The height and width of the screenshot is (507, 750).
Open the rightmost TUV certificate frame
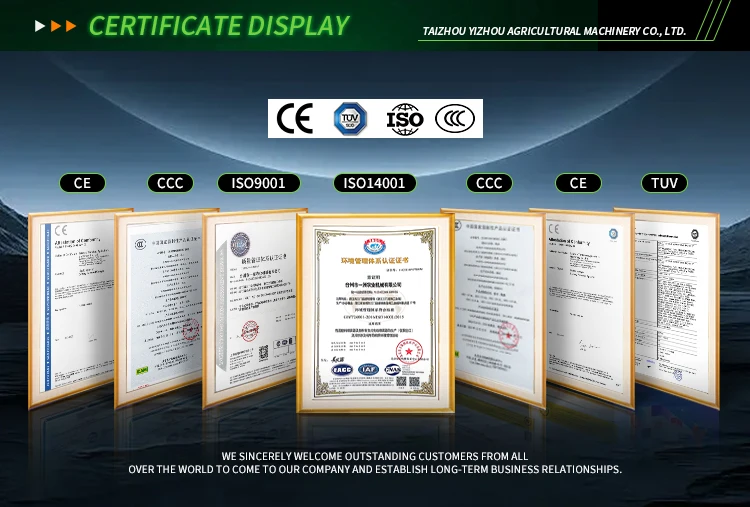(x=677, y=308)
